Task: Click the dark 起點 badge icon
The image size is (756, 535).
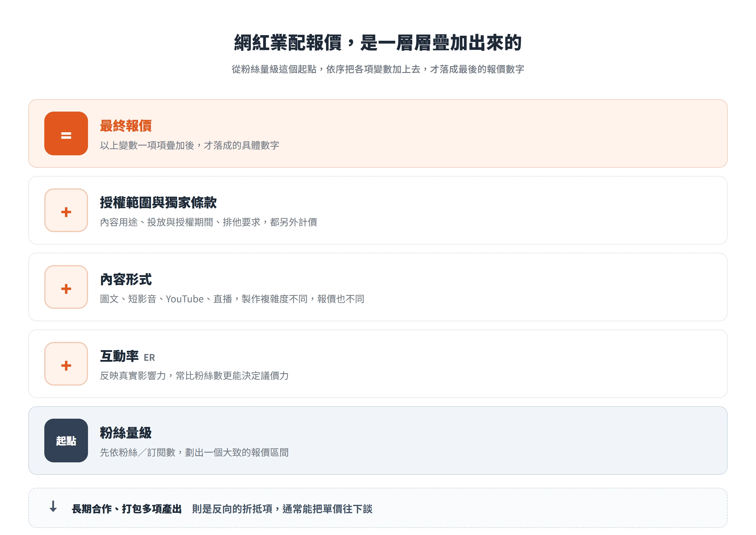Action: tap(66, 441)
